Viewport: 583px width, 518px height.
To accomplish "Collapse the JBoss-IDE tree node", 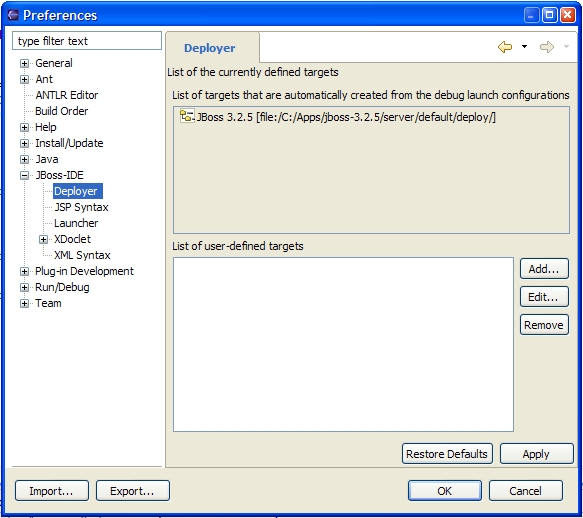I will 25,176.
